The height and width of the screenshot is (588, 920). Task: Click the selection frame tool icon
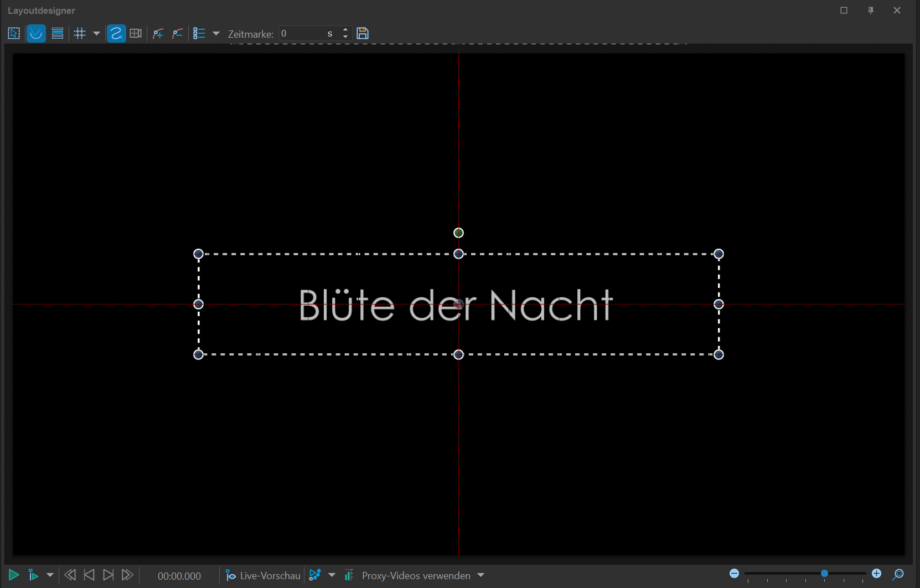coord(14,34)
